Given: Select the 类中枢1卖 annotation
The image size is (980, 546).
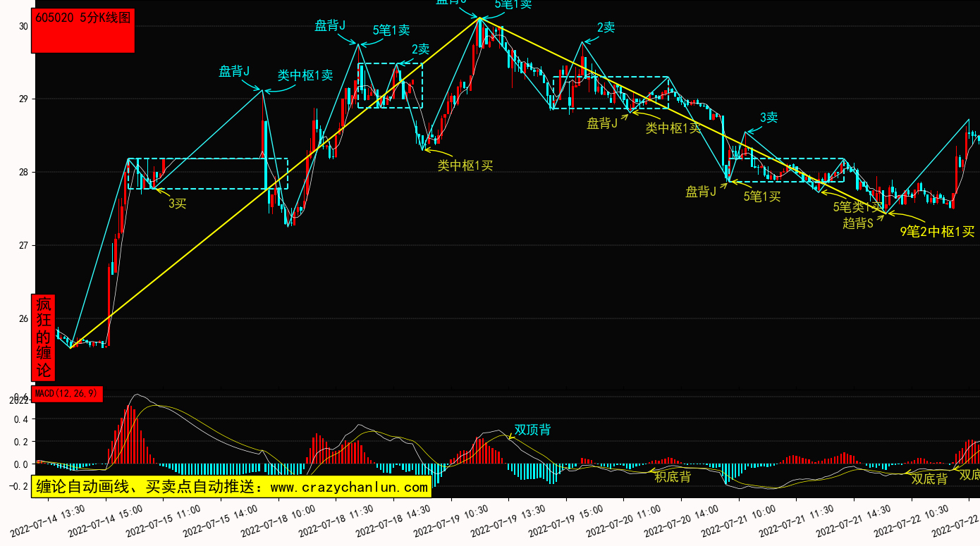Looking at the screenshot, I should [x=305, y=75].
